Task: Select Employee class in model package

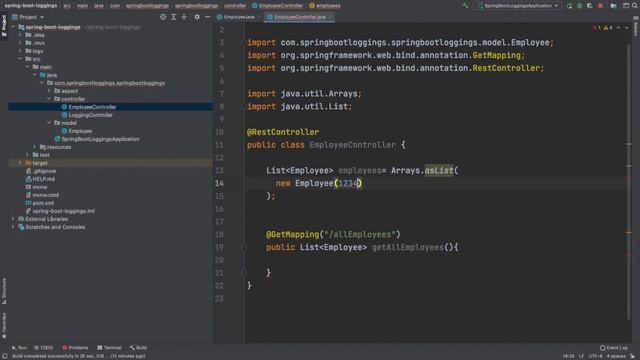Action: 80,131
